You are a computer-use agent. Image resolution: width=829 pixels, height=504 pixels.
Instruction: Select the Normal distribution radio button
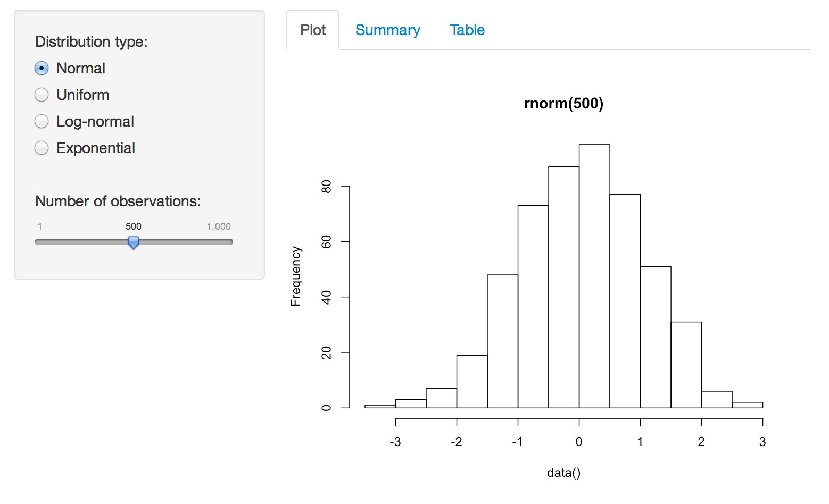point(42,69)
